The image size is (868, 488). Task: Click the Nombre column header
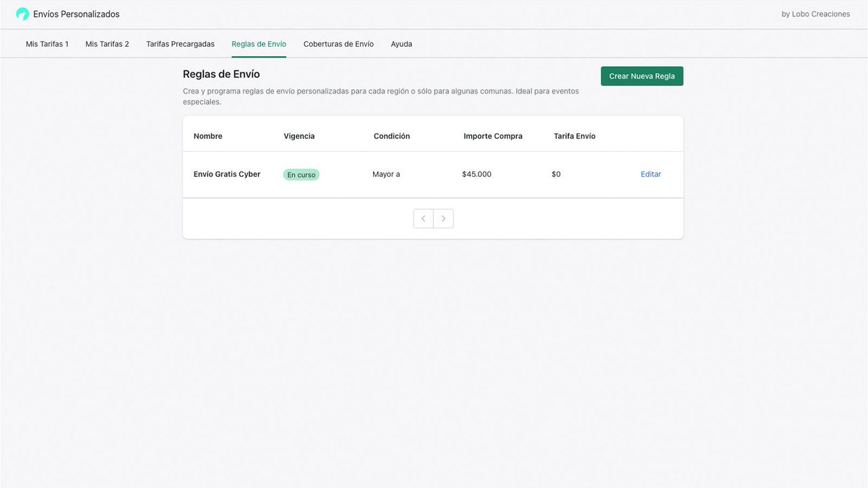pyautogui.click(x=208, y=136)
